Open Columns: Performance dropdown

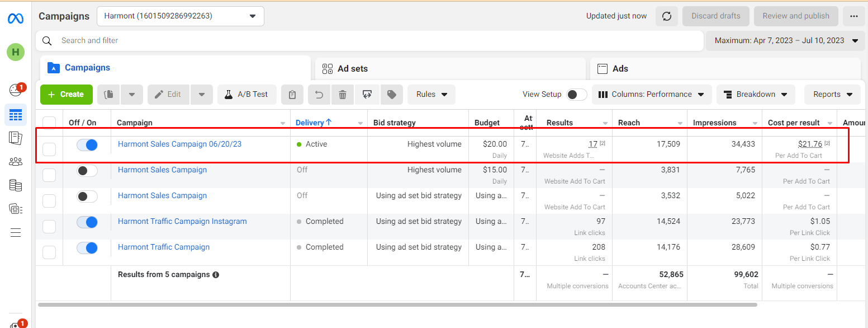[652, 95]
